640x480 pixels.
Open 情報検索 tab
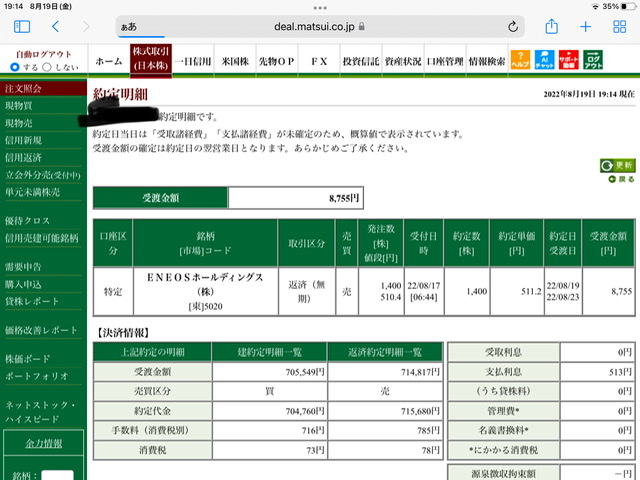pyautogui.click(x=487, y=61)
